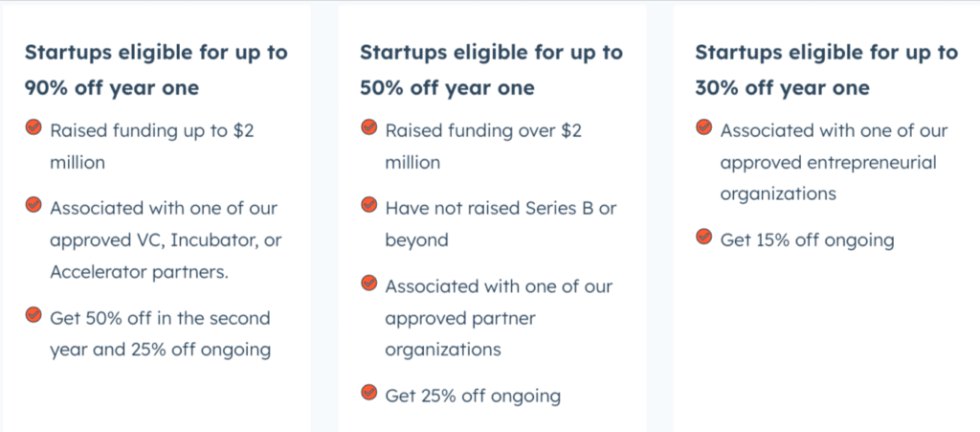Click 'Accelerator partners.' text in first card
This screenshot has height=432, width=980.
[138, 272]
